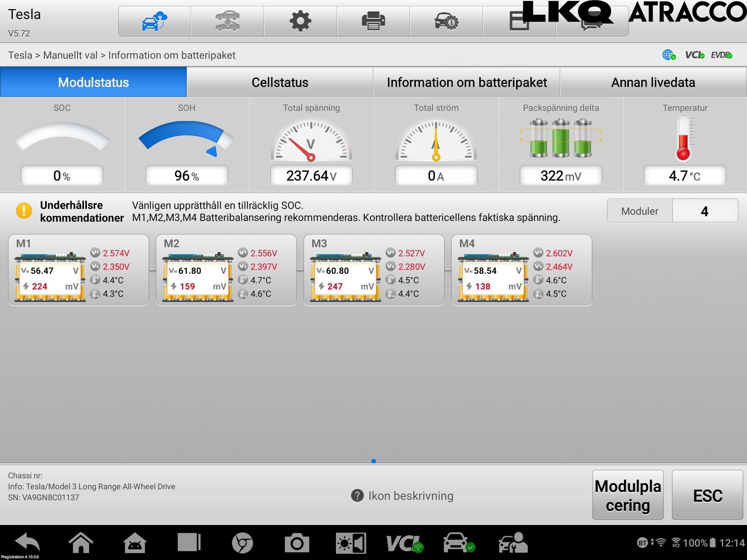Select the Annan livedata tab
The height and width of the screenshot is (560, 747).
(x=653, y=82)
